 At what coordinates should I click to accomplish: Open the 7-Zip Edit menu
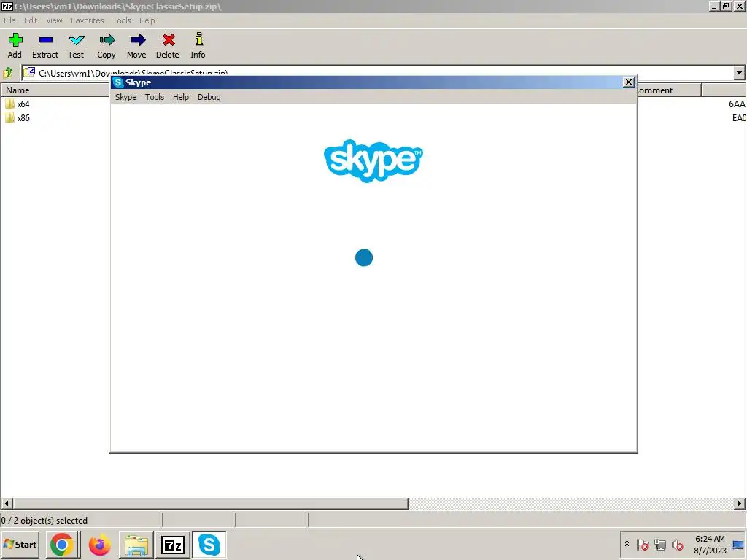click(31, 20)
